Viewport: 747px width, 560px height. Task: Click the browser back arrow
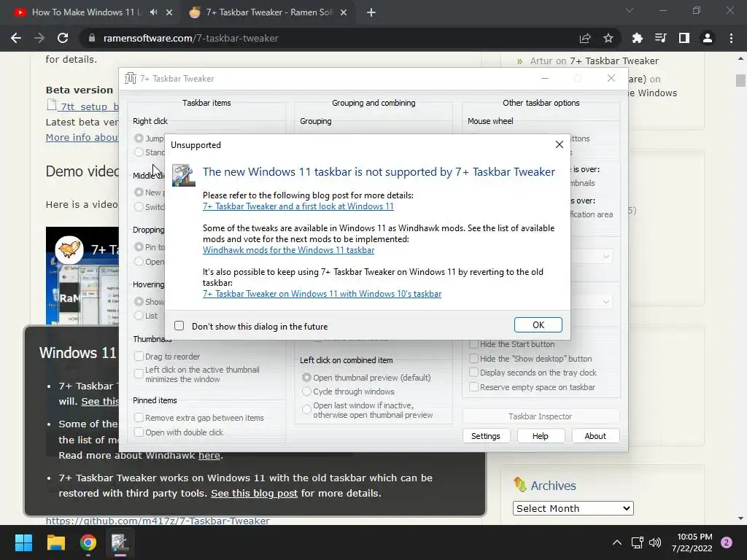[x=16, y=38]
